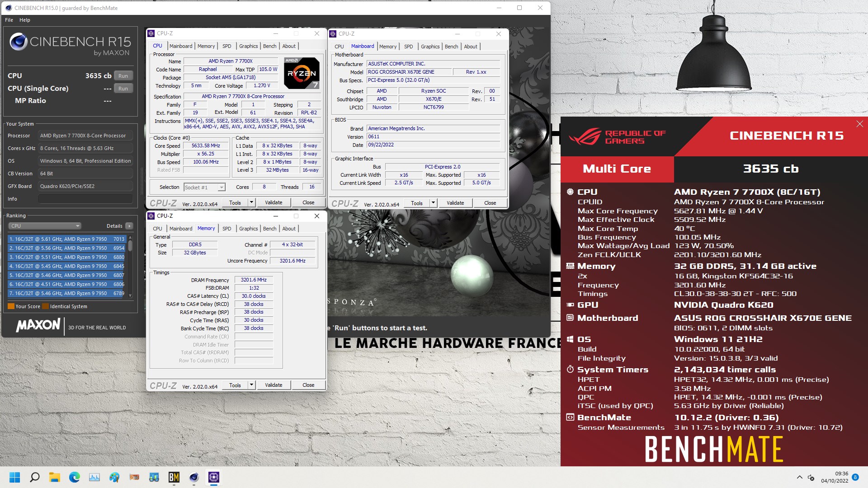868x488 pixels.
Task: Click the Motherboard icon in the BenchMate panel
Action: click(x=570, y=318)
